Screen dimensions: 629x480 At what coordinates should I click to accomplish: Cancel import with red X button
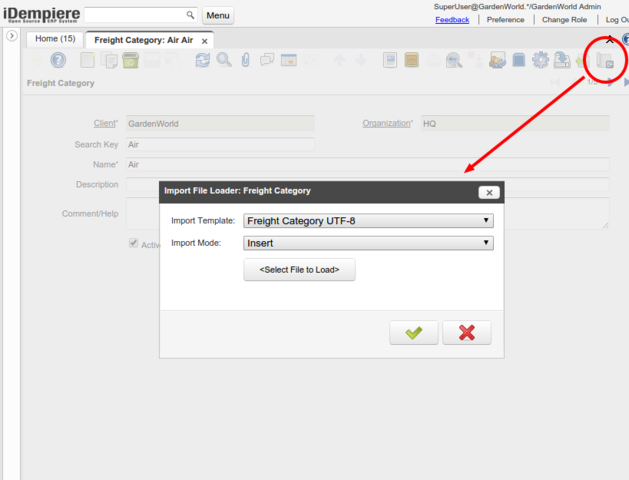pyautogui.click(x=467, y=333)
